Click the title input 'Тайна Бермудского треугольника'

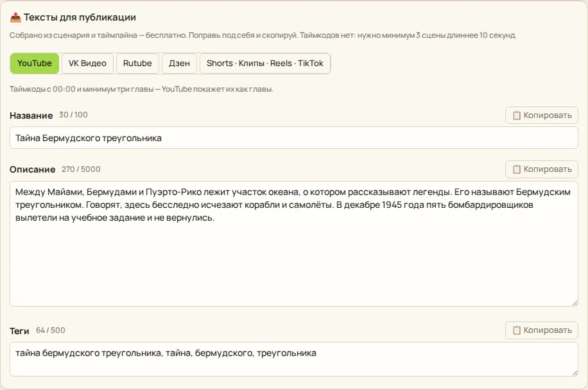click(293, 138)
